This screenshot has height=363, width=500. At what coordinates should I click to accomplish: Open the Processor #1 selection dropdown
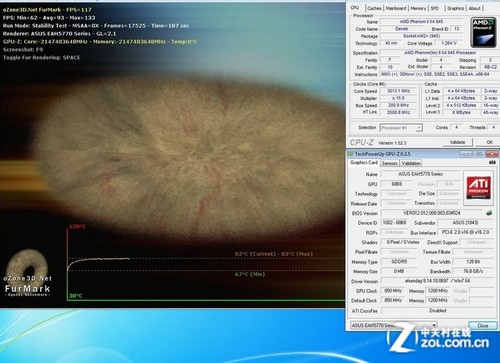(x=401, y=128)
